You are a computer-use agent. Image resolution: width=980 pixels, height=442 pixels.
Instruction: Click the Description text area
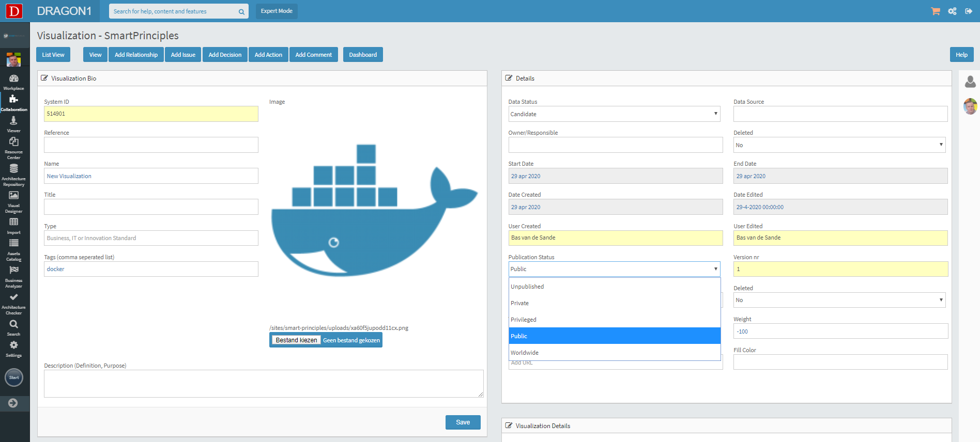click(x=264, y=384)
